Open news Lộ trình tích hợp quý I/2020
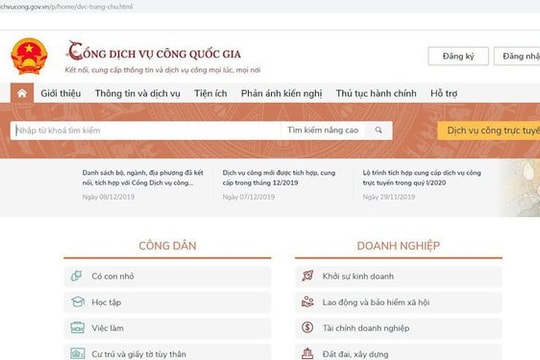 click(422, 177)
